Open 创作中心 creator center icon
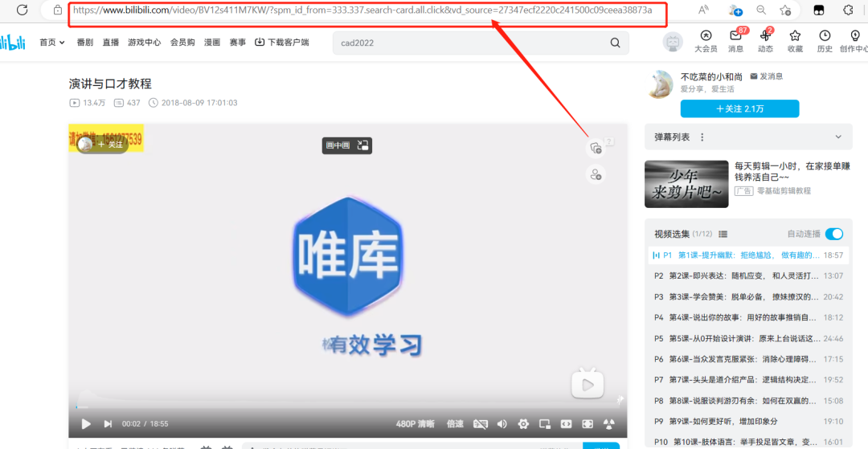 point(854,42)
